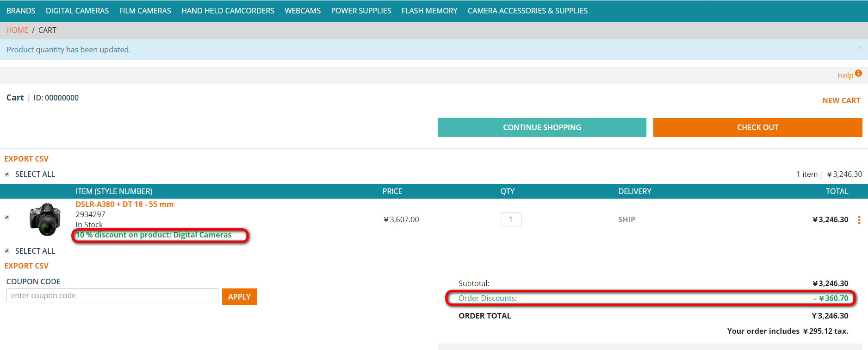
Task: Click the tax amount ¥295.12 text
Action: (818, 331)
